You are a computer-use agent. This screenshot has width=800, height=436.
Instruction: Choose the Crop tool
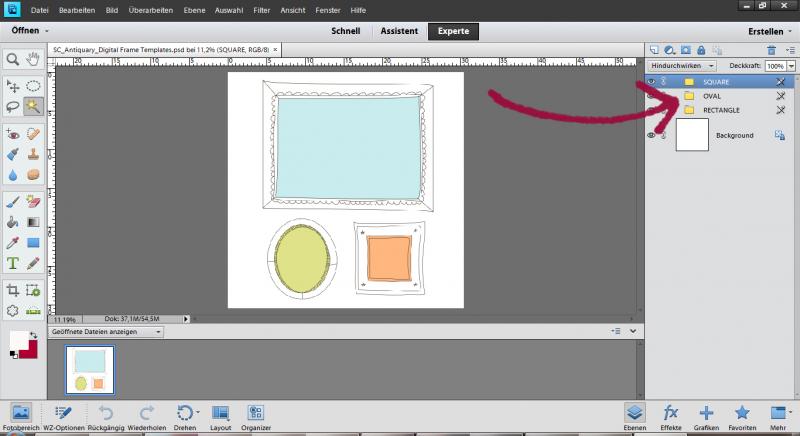[x=13, y=290]
